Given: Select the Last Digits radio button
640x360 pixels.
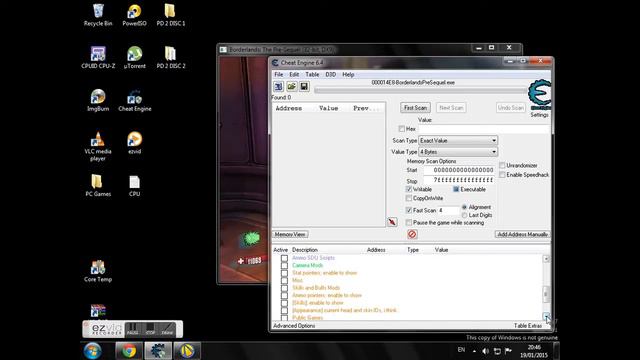Looking at the screenshot, I should [x=464, y=215].
